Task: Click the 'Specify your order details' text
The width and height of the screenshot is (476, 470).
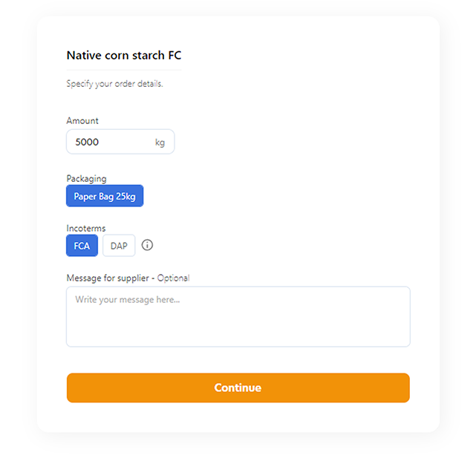Action: point(115,84)
